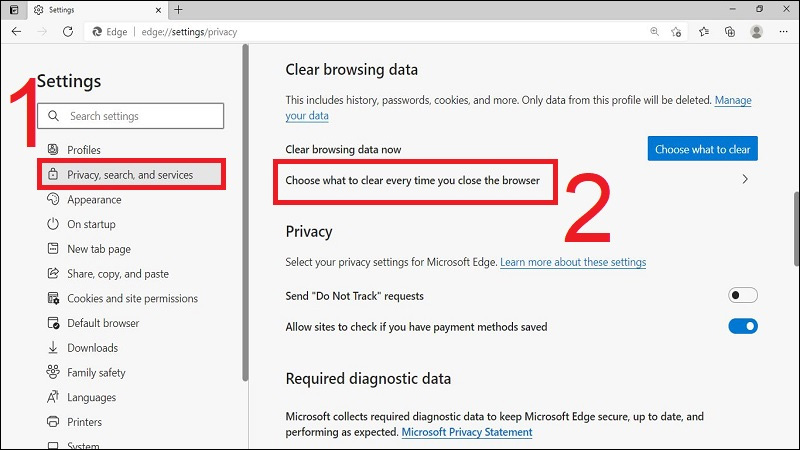Open Microsoft Privacy Statement link
This screenshot has width=800, height=450.
(466, 432)
